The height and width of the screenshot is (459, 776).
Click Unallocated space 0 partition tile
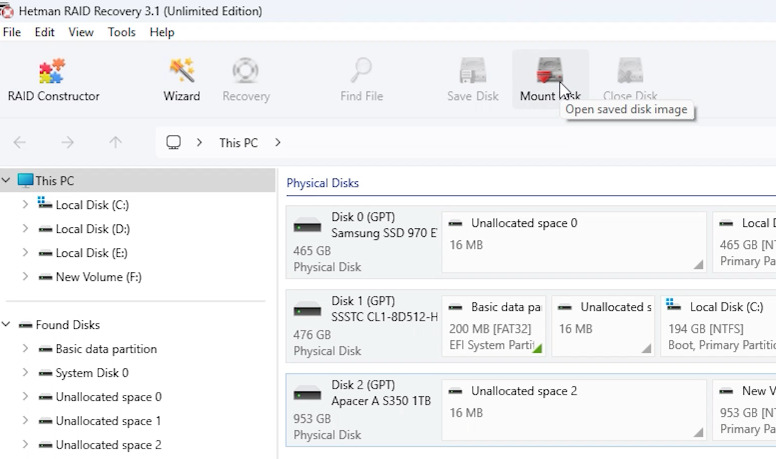point(574,242)
